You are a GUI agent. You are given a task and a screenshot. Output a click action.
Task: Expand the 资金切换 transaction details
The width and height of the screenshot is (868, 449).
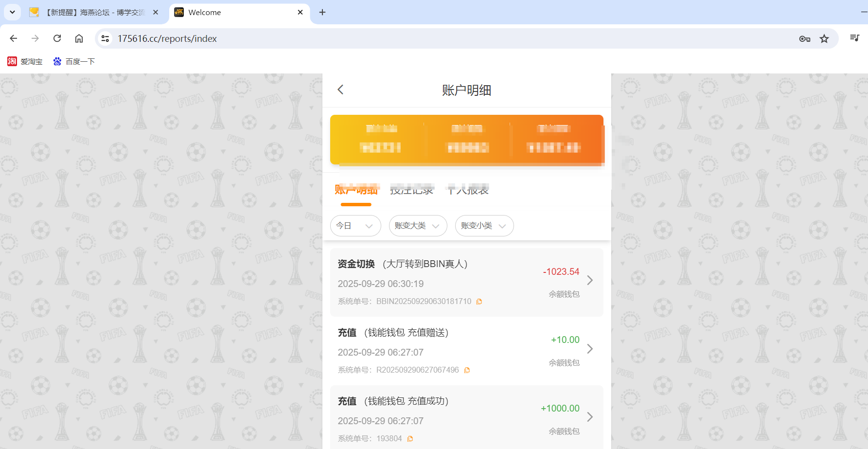[x=590, y=280]
